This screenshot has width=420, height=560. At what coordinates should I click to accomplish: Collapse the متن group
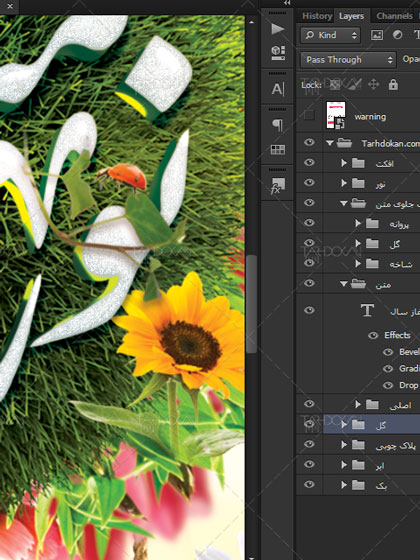coord(344,284)
